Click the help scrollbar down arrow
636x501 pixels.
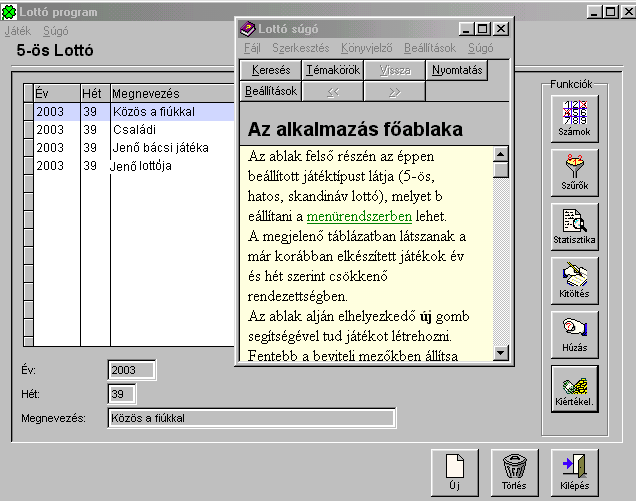tap(501, 353)
